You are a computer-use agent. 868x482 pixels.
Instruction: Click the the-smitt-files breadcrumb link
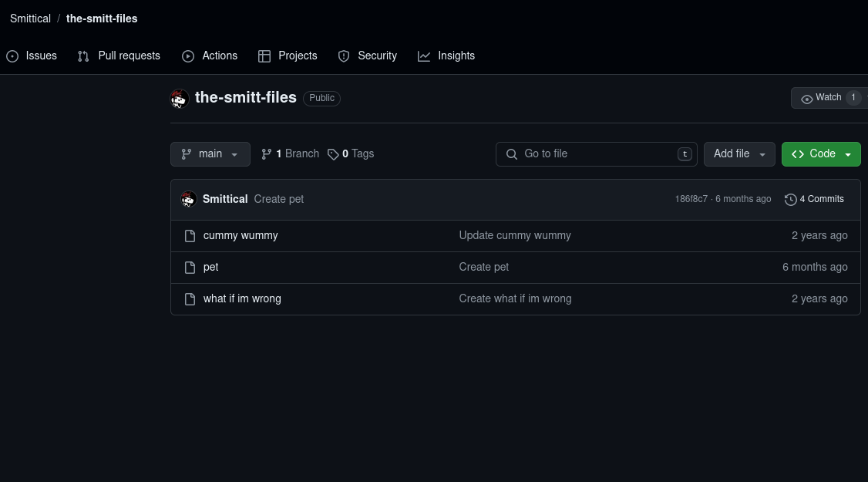[x=102, y=19]
